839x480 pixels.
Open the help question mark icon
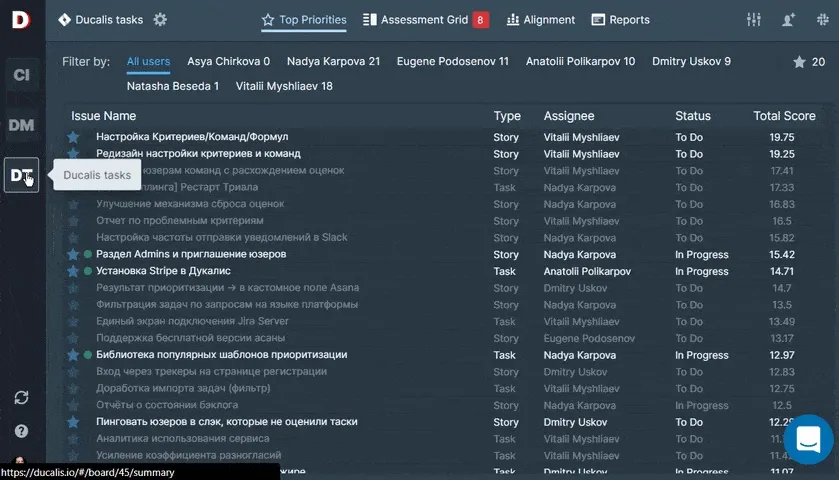[21, 431]
